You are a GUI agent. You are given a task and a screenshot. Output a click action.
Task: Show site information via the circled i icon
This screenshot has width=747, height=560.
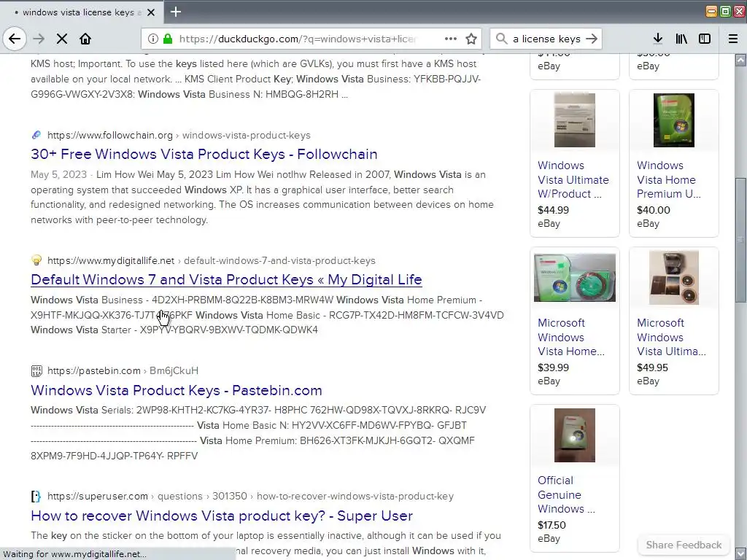[152, 39]
